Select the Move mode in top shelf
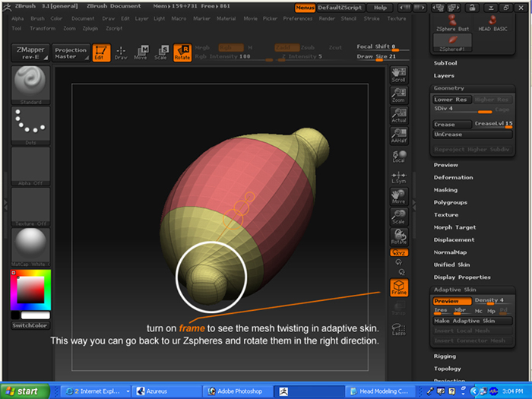Screen dimensions: 532x399 (x=141, y=53)
